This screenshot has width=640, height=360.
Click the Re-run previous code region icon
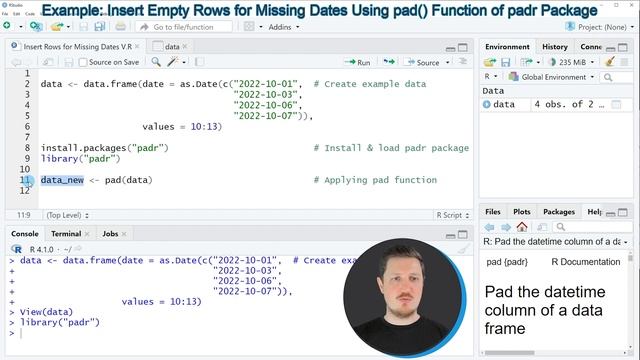pos(389,62)
